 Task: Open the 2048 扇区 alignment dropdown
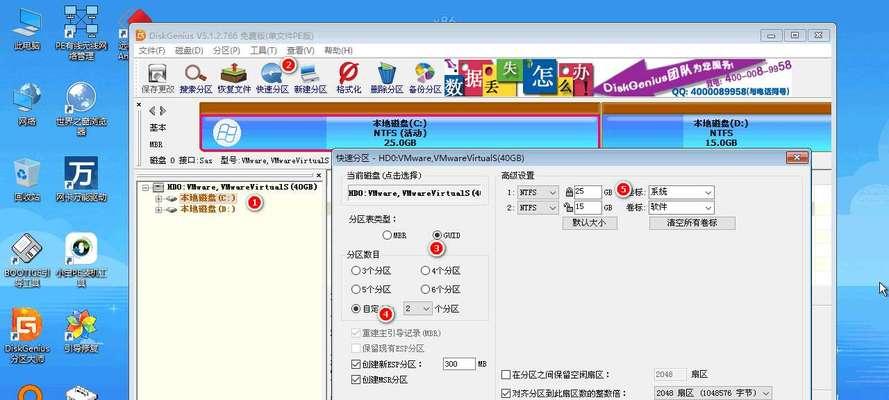click(713, 393)
